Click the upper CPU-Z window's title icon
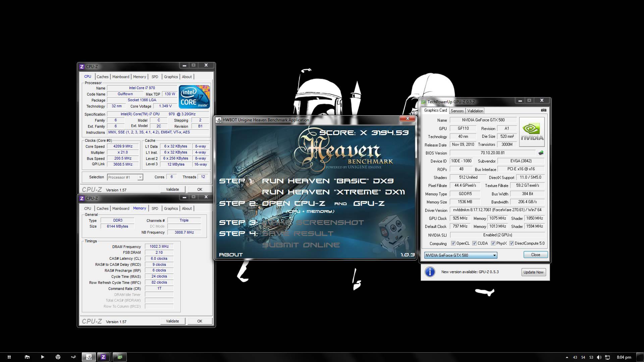The height and width of the screenshot is (362, 644). tap(82, 66)
